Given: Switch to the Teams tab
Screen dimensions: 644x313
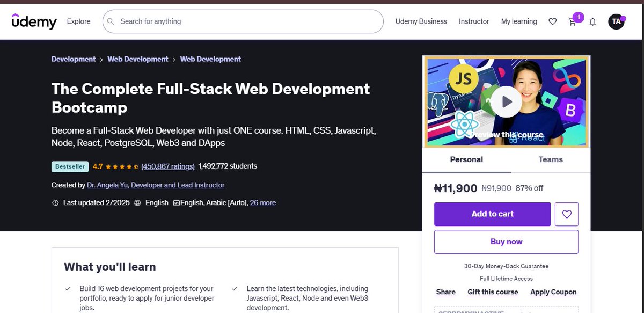Looking at the screenshot, I should pos(551,159).
